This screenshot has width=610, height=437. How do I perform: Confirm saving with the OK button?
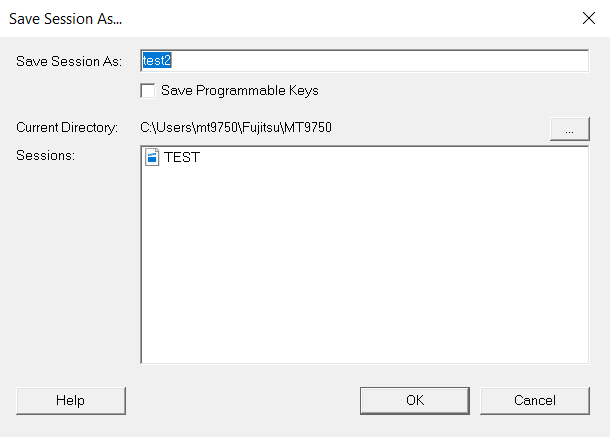pos(415,400)
